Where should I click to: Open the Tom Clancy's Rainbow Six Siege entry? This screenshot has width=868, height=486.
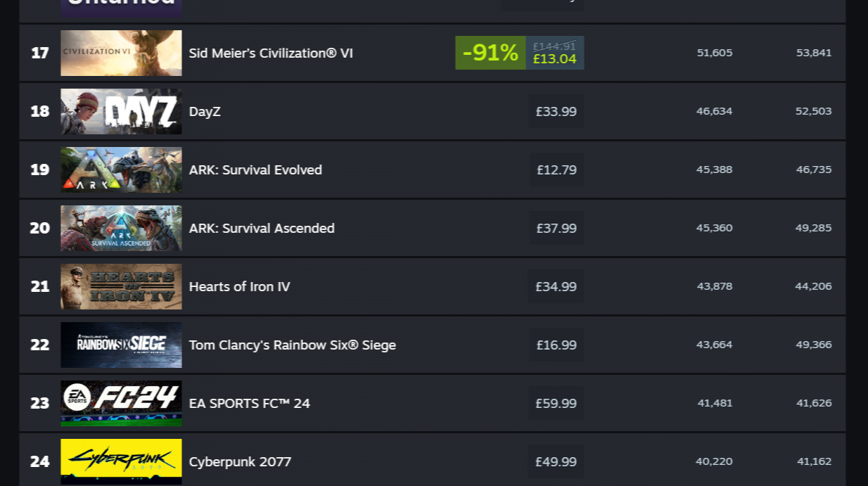tap(292, 345)
